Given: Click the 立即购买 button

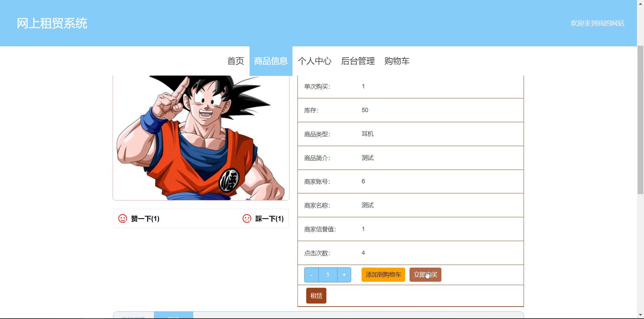Looking at the screenshot, I should [425, 275].
